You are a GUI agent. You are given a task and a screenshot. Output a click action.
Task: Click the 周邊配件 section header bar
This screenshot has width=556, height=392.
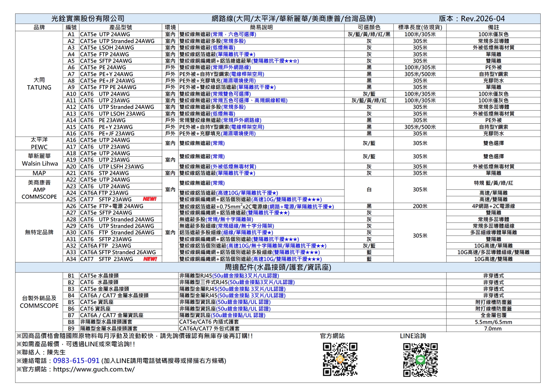(277, 267)
